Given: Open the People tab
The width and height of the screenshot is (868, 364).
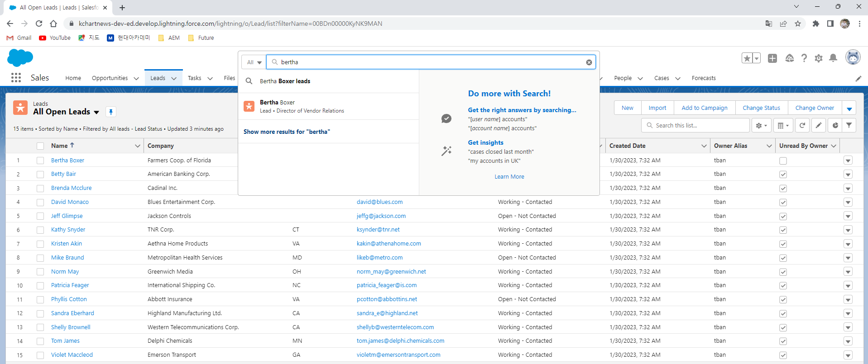Looking at the screenshot, I should point(623,78).
